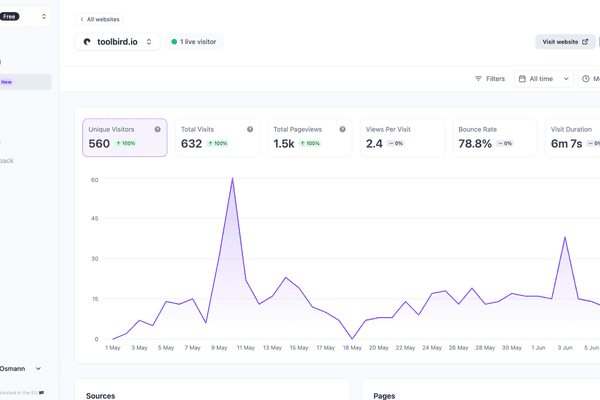Click the 6m 7s visit duration value

tap(566, 144)
